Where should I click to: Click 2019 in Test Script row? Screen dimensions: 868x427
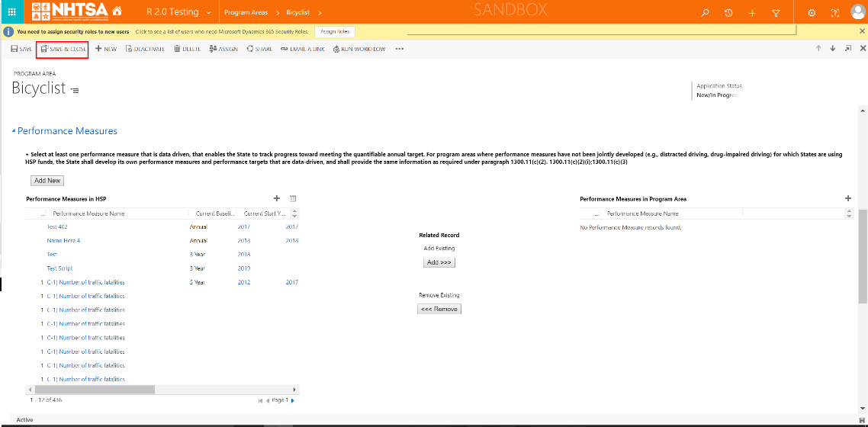[244, 268]
